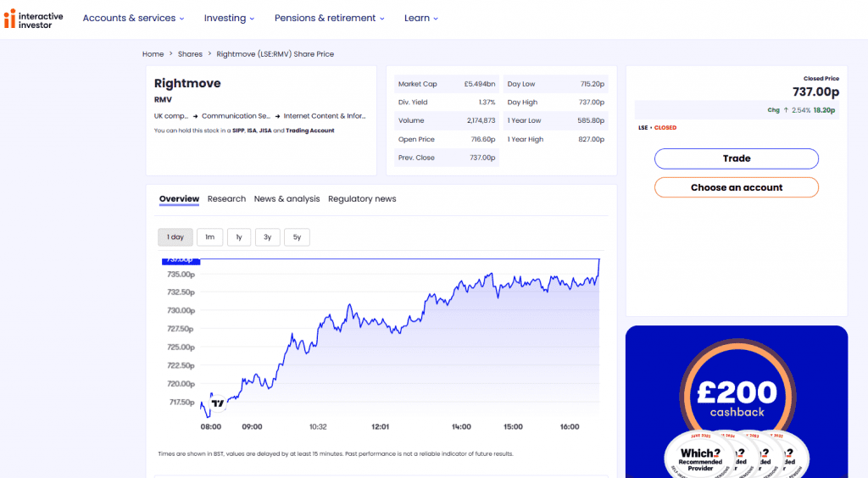Open the Regulatory news tab
This screenshot has height=478, width=868.
[362, 199]
